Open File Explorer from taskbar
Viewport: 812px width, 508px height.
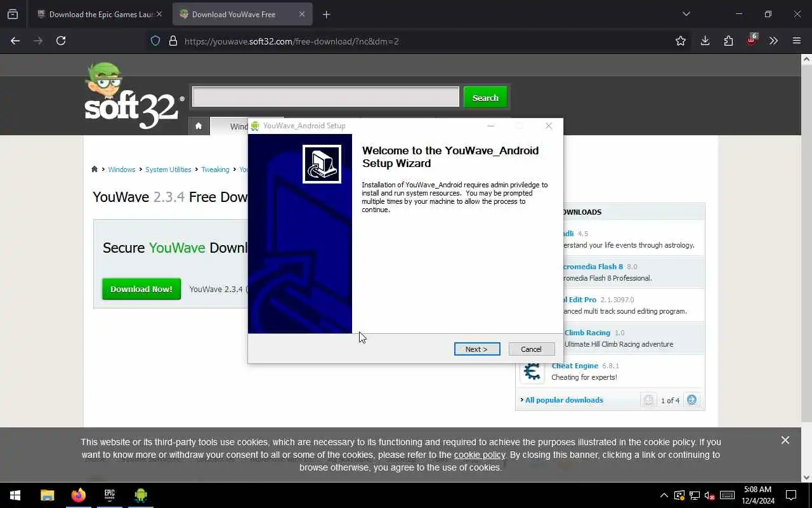[48, 495]
